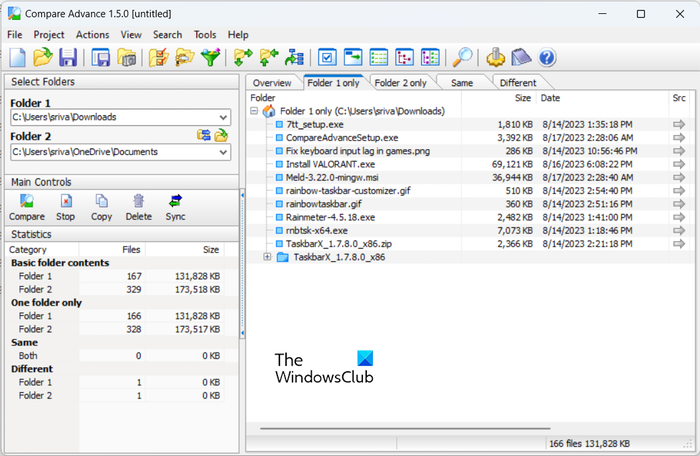Click the blue question mark help icon

point(547,58)
